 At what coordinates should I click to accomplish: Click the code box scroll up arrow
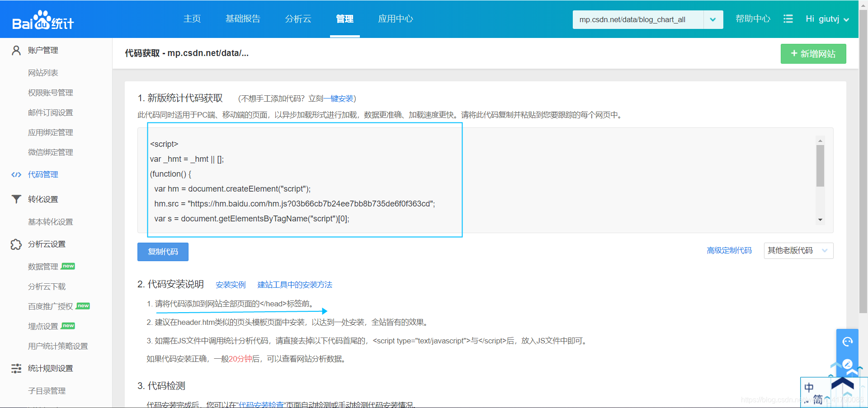(x=820, y=141)
